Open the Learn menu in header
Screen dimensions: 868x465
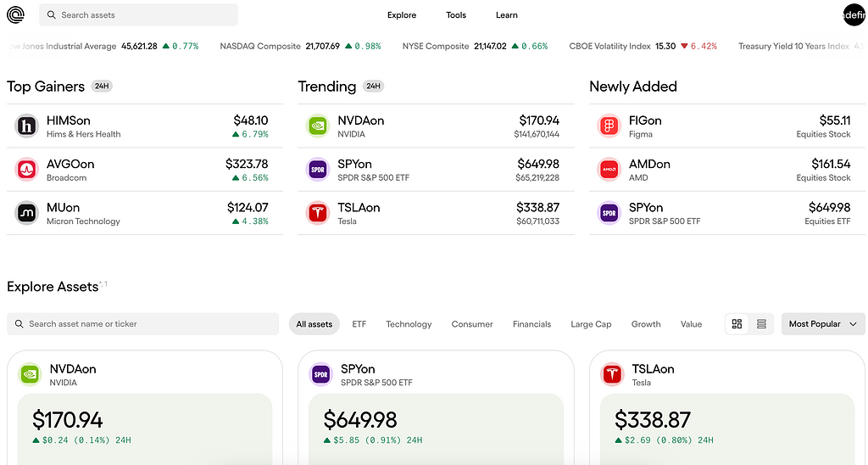507,15
